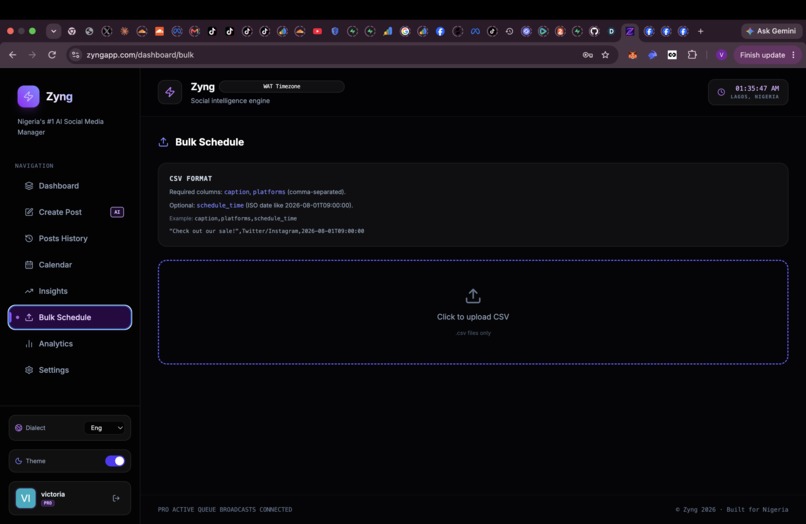Click the Lagos, Nigeria clock widget
Screen dimensions: 806x524
(x=748, y=92)
